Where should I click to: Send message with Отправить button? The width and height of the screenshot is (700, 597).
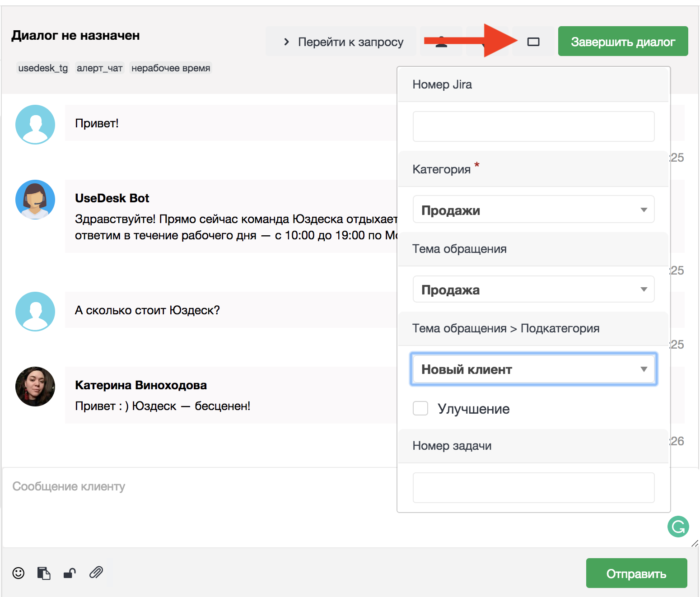coord(636,573)
